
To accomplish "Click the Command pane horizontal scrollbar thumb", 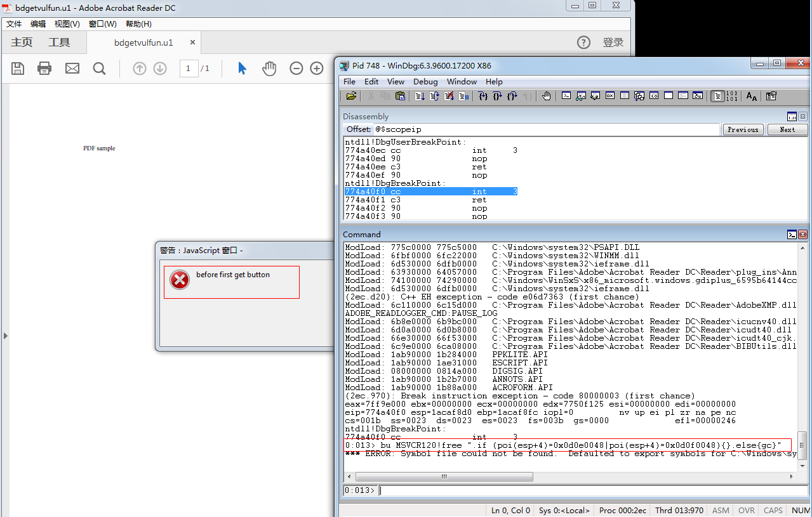I will tap(444, 476).
